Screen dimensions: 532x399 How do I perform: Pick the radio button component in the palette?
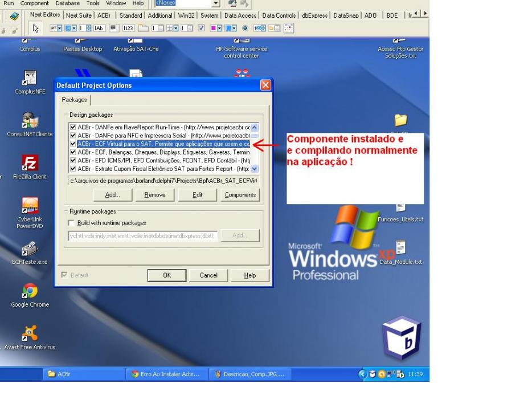click(245, 28)
